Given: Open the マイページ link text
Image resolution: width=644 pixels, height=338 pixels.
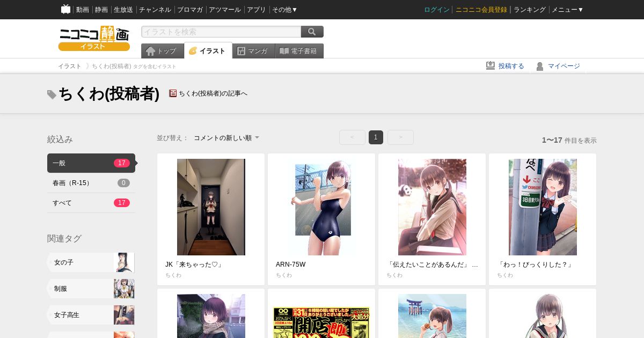Looking at the screenshot, I should [564, 66].
